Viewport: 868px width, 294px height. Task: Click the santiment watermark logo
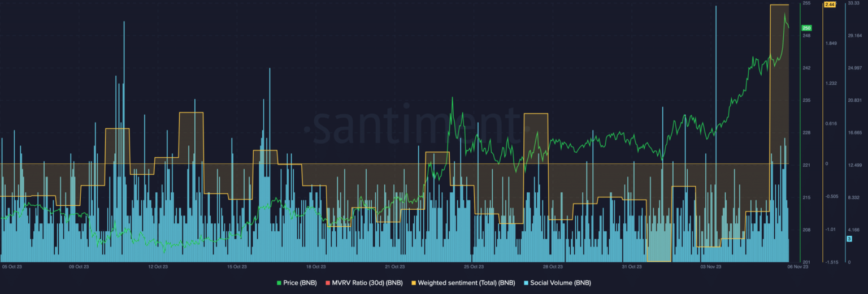tap(415, 126)
